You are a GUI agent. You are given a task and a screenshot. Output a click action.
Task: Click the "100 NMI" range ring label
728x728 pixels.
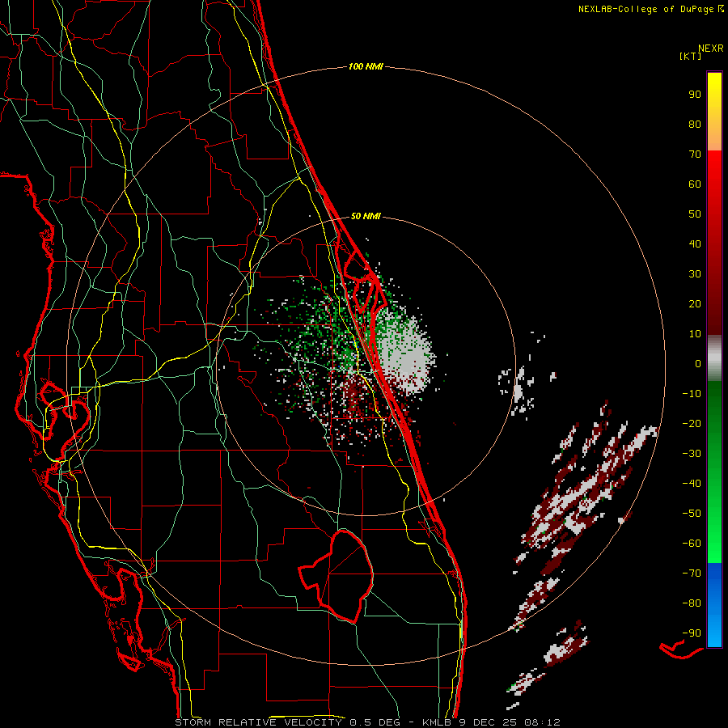366,67
